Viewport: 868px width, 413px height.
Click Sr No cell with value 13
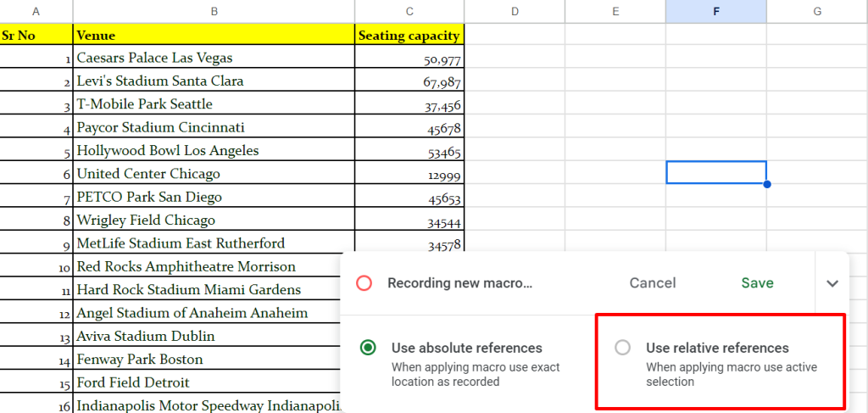coord(36,336)
